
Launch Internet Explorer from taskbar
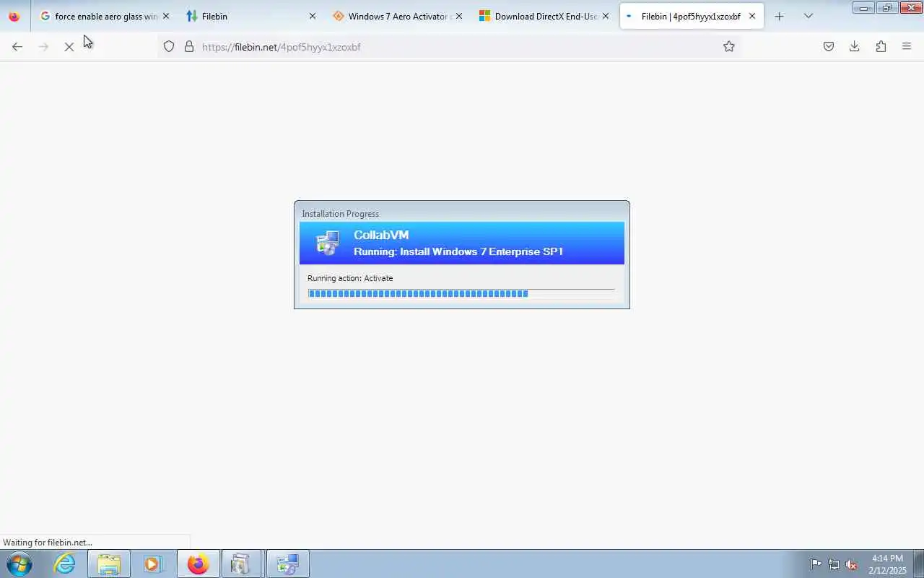(65, 564)
